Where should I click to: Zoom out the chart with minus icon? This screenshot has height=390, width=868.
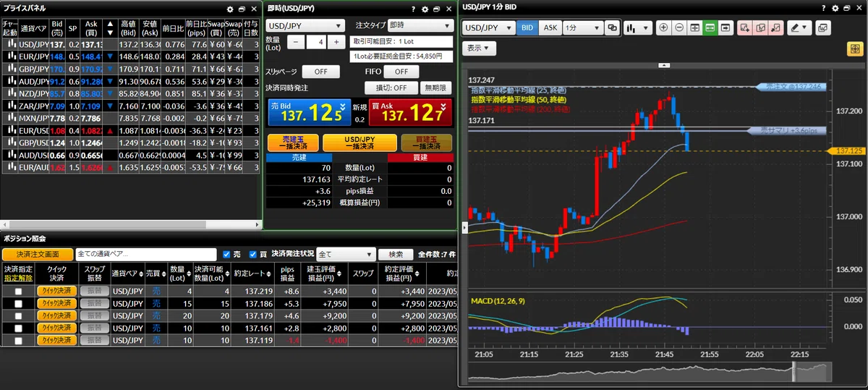point(679,27)
